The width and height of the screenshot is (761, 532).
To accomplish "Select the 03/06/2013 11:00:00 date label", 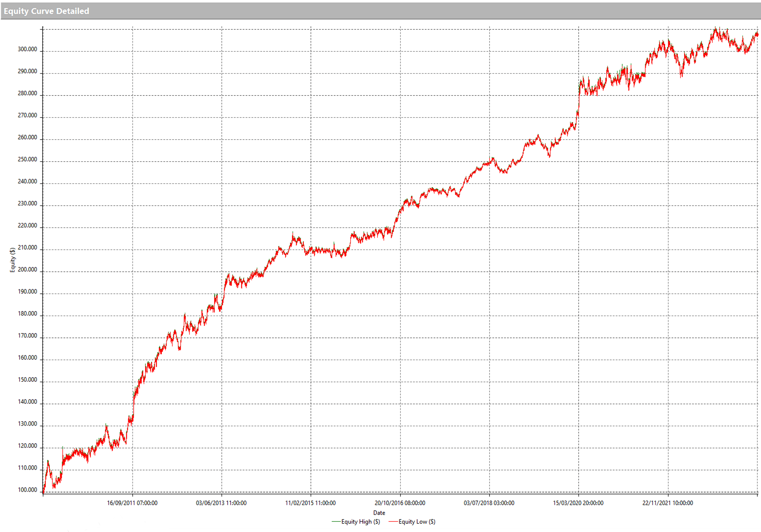I will point(221,503).
